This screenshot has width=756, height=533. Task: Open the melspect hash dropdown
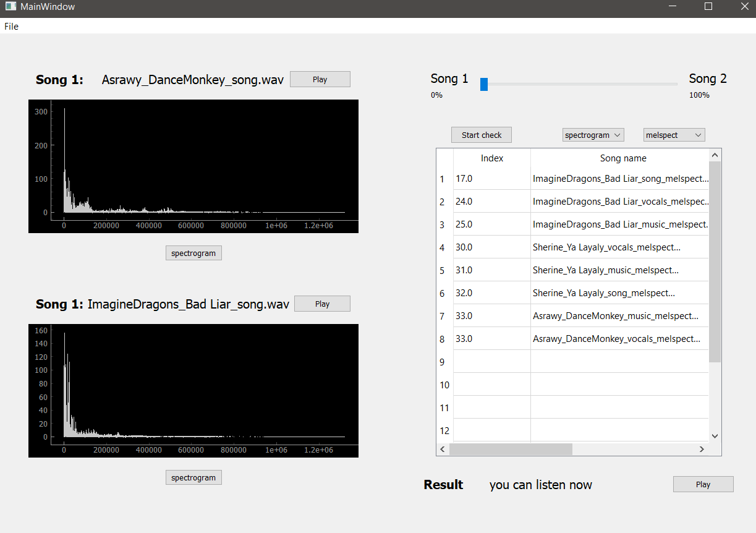coord(674,135)
